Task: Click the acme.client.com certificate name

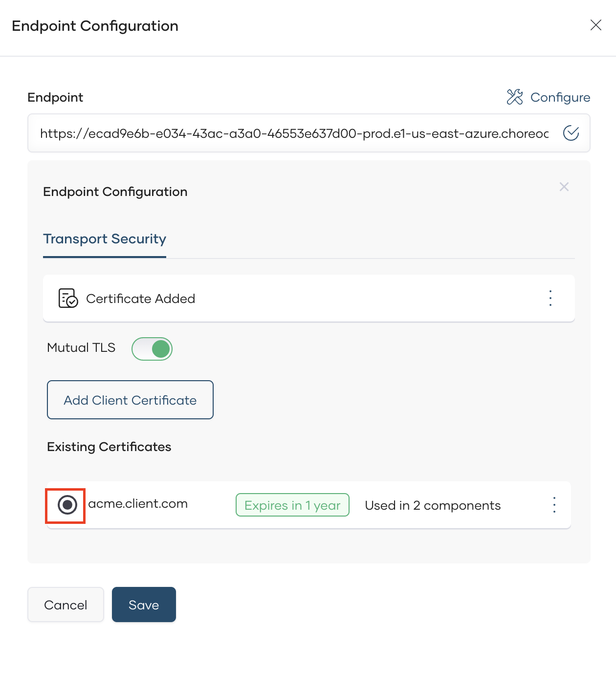Action: click(x=138, y=504)
